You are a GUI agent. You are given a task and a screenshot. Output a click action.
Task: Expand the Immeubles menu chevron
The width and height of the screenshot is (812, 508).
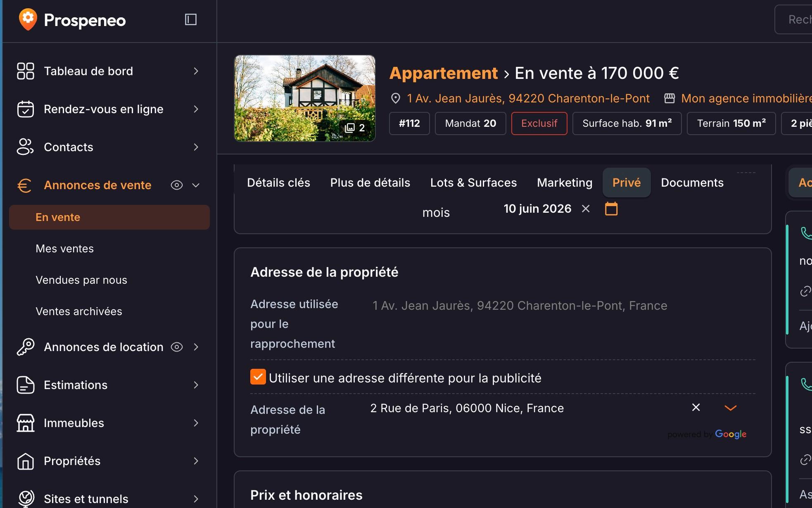coord(196,423)
